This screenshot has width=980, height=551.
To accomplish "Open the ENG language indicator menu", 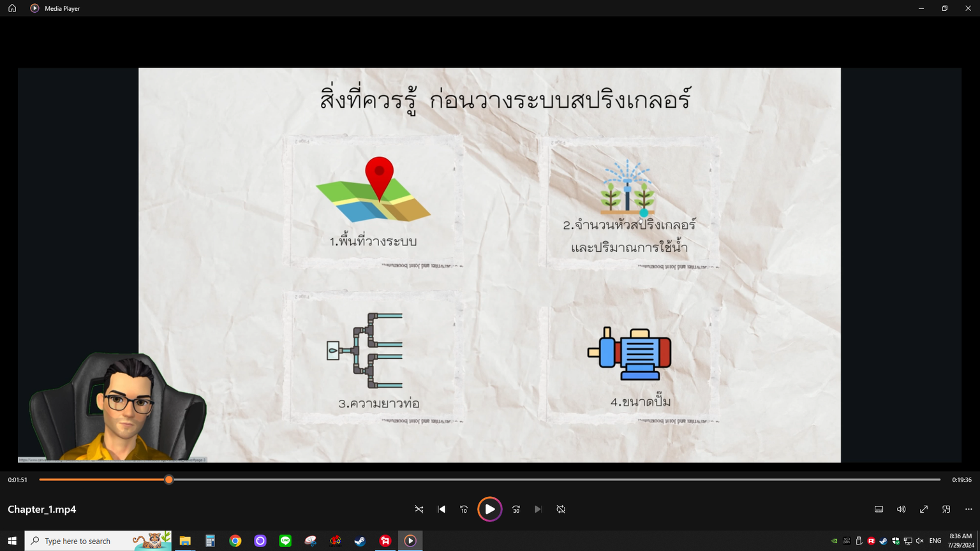I will [935, 541].
